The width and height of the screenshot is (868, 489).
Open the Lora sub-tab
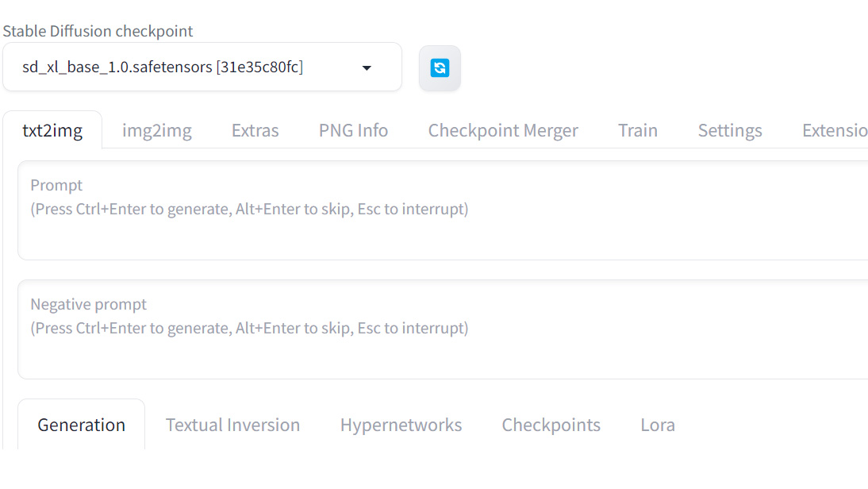658,425
